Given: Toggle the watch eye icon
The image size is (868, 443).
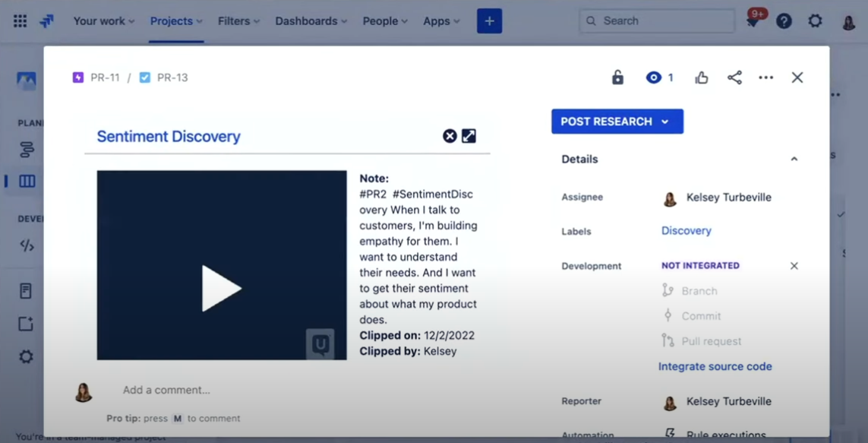Looking at the screenshot, I should (x=654, y=78).
